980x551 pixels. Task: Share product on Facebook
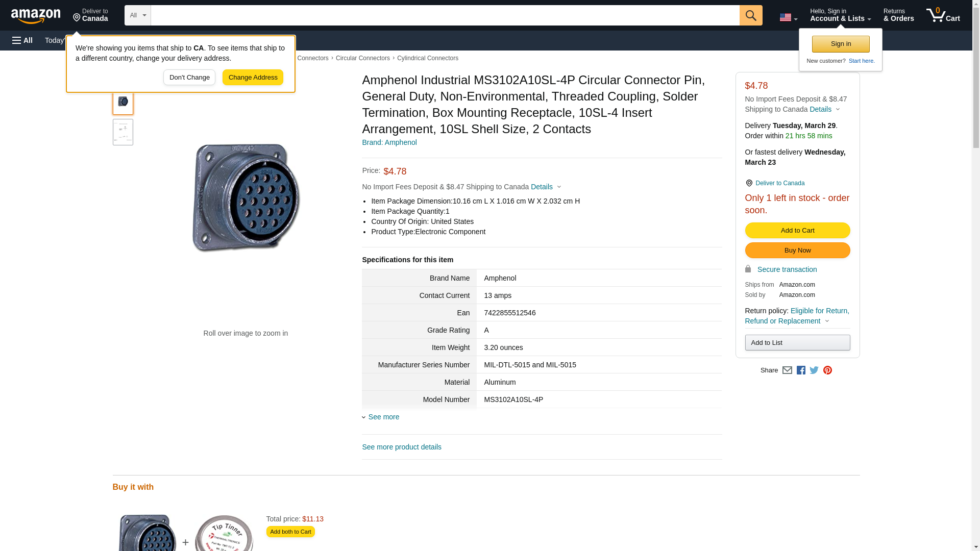(x=801, y=370)
